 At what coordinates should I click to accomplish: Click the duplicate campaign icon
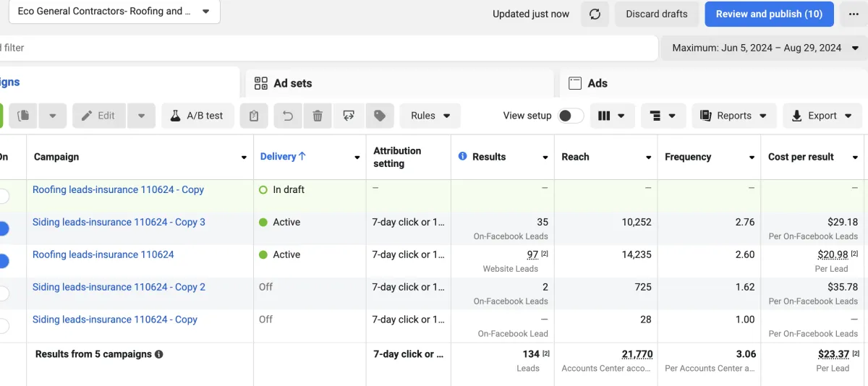tap(24, 116)
